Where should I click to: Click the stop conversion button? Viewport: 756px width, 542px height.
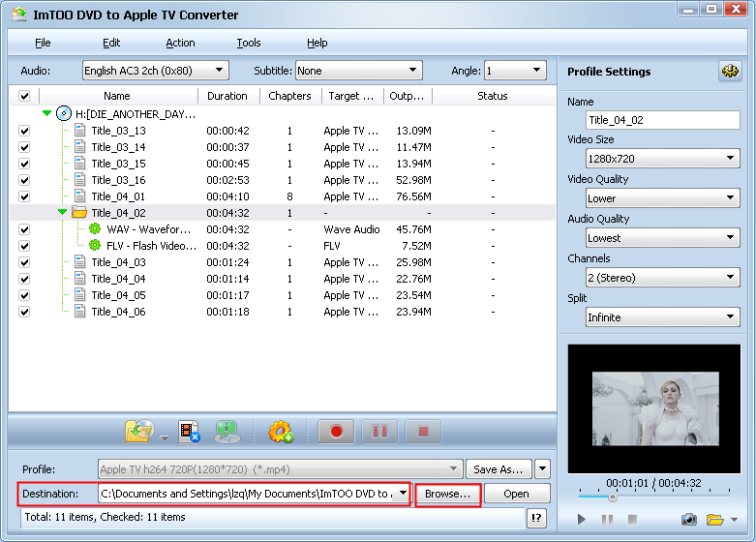(x=423, y=431)
